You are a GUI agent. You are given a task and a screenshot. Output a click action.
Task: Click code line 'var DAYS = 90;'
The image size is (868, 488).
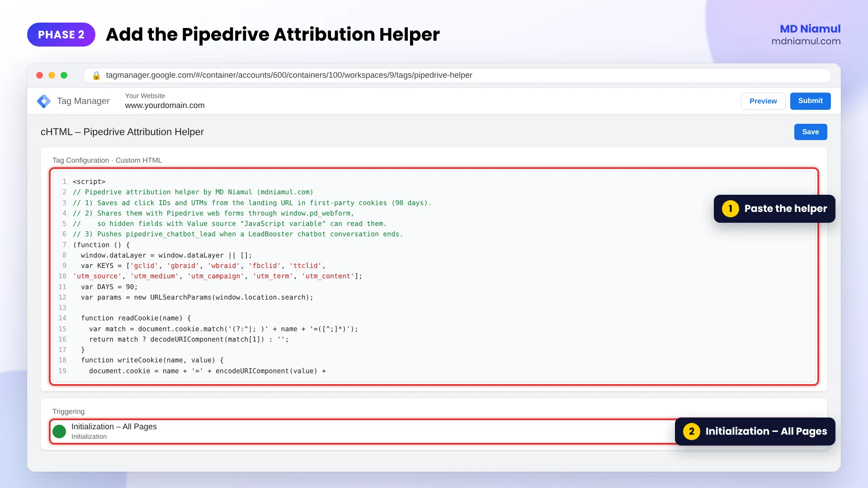[x=109, y=287]
